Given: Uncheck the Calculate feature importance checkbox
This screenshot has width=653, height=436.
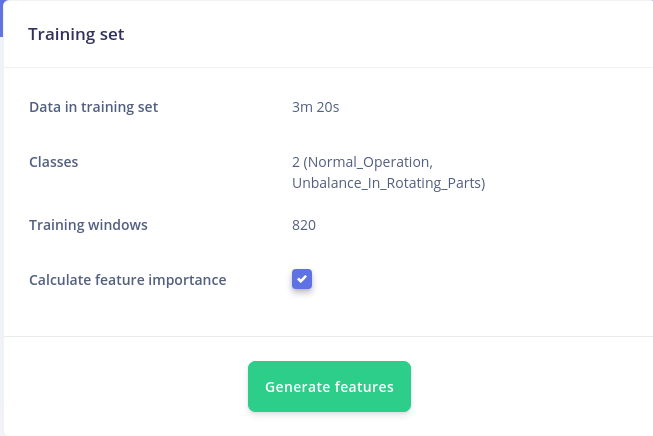Looking at the screenshot, I should tap(302, 279).
